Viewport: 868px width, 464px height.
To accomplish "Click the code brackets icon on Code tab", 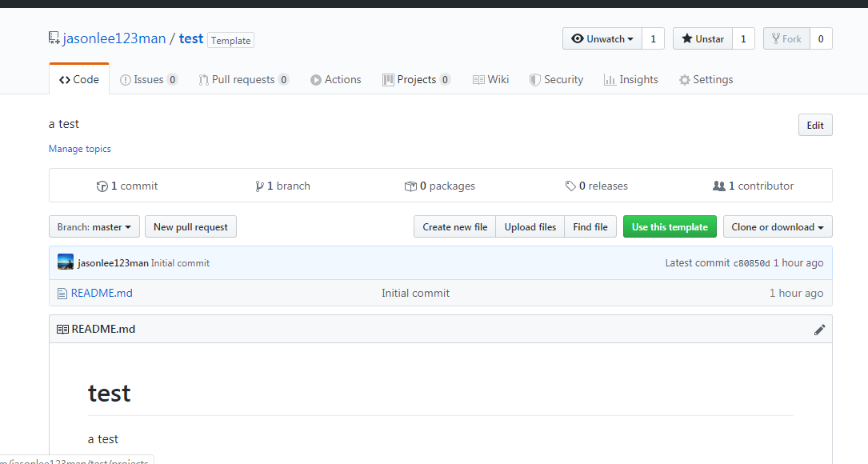I will point(65,80).
